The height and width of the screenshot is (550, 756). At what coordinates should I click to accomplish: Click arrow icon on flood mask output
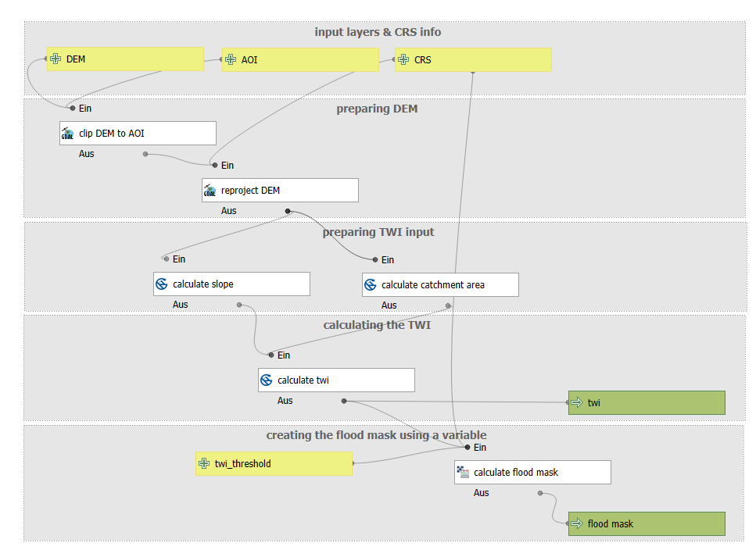[577, 523]
